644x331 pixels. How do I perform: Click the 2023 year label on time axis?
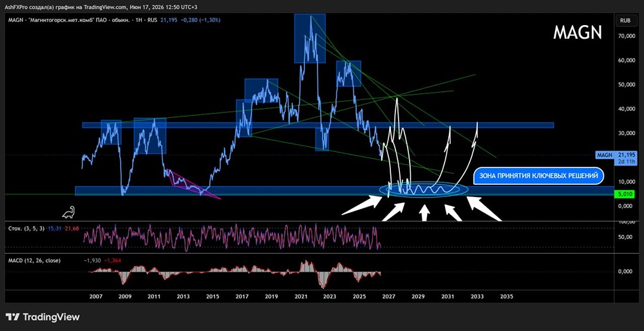click(x=330, y=296)
